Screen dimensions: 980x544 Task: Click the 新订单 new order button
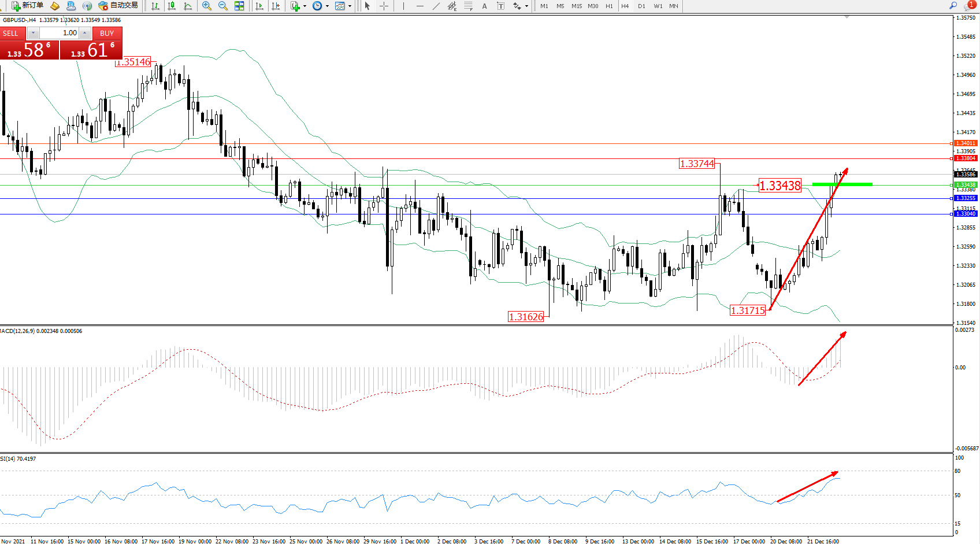tap(27, 6)
